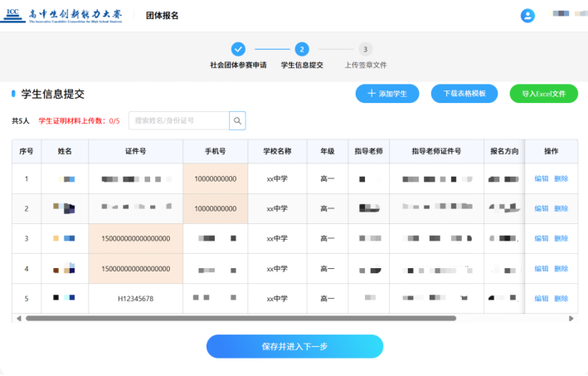The image size is (588, 376).
Task: Go to 社会团体参赛申请 step label
Action: (238, 65)
